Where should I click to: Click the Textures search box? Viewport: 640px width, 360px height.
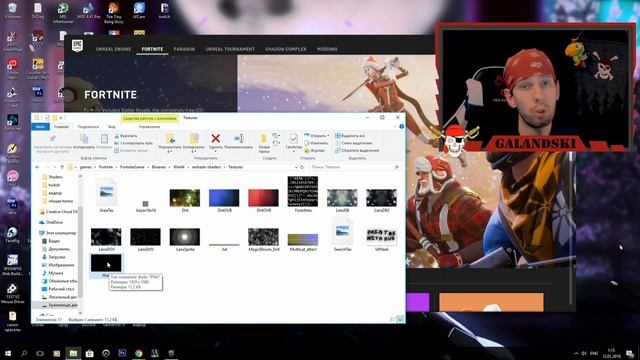coord(354,167)
